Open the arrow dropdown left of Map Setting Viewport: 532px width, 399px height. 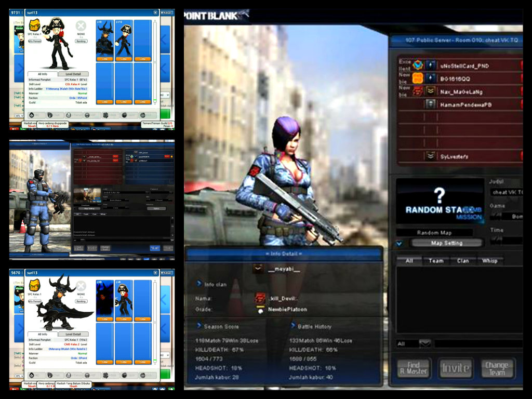pos(400,243)
